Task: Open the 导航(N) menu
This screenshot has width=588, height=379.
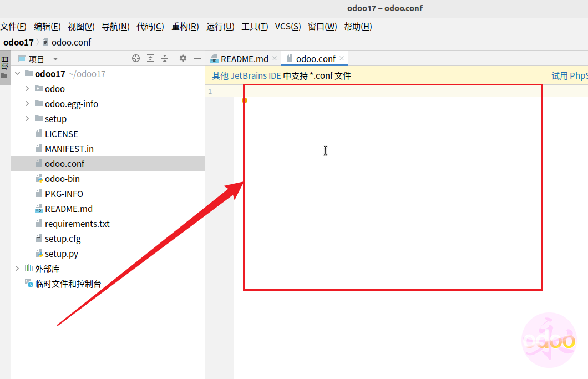Action: tap(115, 27)
